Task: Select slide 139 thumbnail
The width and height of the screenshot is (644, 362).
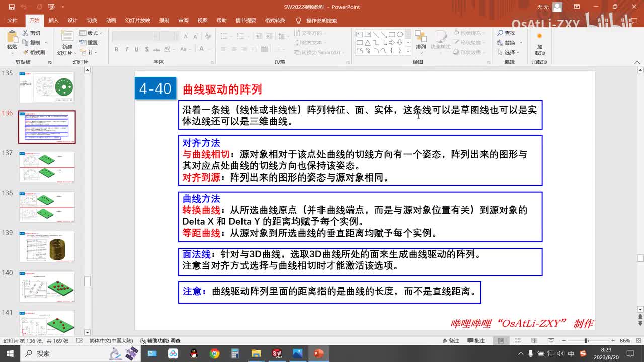Action: 47,246
